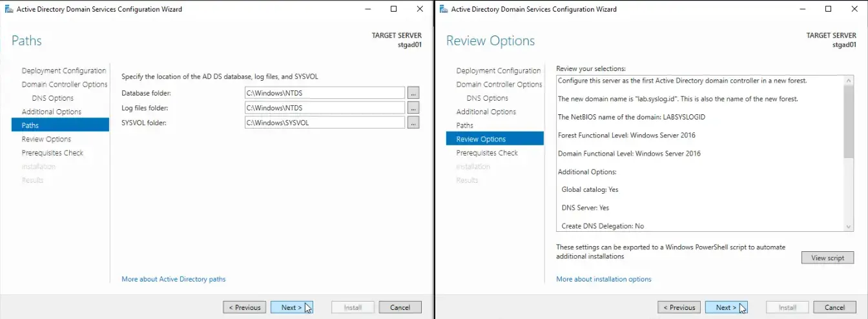Click the new domain name 'lab.syslog.id' line
Screen dimensions: 868x319
point(678,99)
